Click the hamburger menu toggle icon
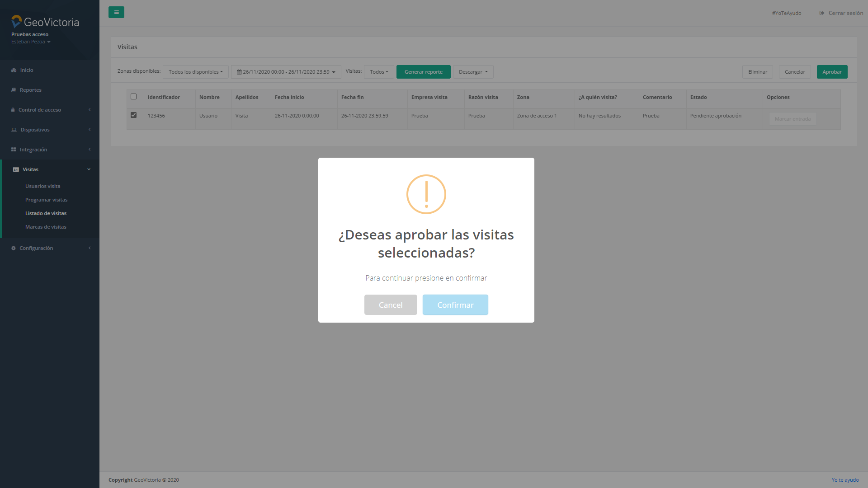The image size is (868, 488). (116, 12)
